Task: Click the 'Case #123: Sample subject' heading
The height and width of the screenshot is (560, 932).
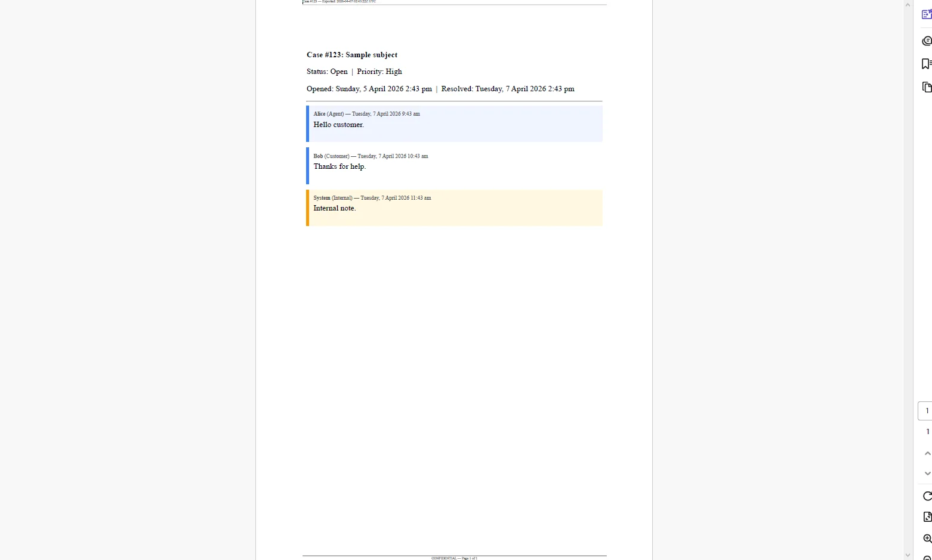Action: (x=352, y=55)
